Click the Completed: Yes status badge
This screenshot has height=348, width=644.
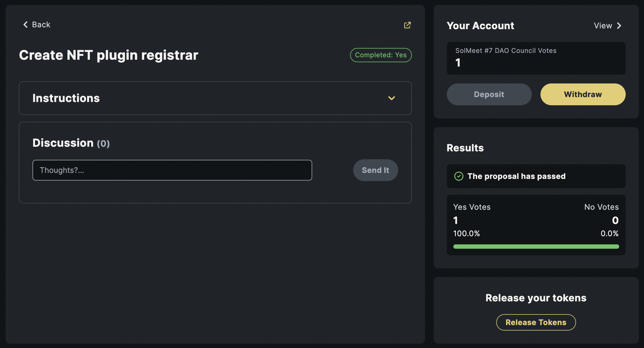click(381, 55)
